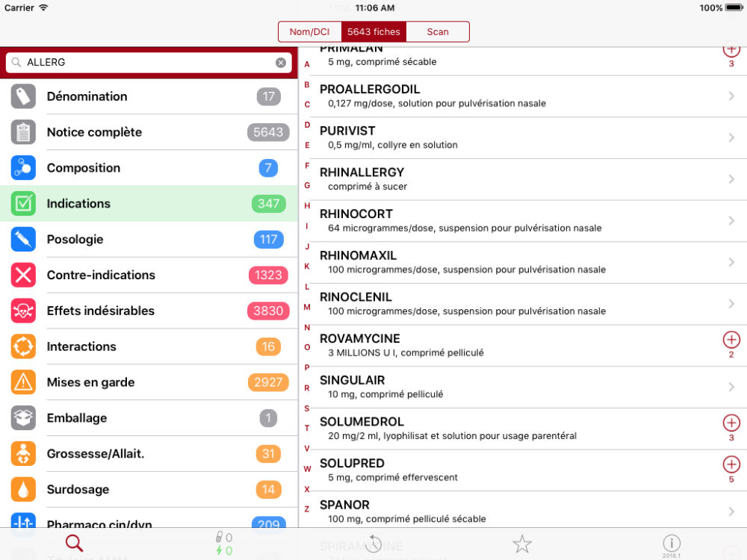Switch to the Scan segment
The width and height of the screenshot is (747, 560).
pyautogui.click(x=437, y=32)
